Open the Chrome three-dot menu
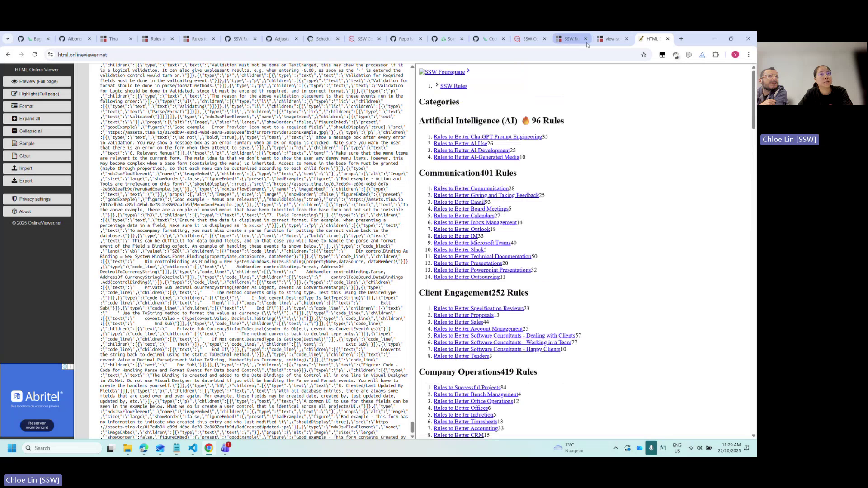This screenshot has width=868, height=488. tap(749, 55)
